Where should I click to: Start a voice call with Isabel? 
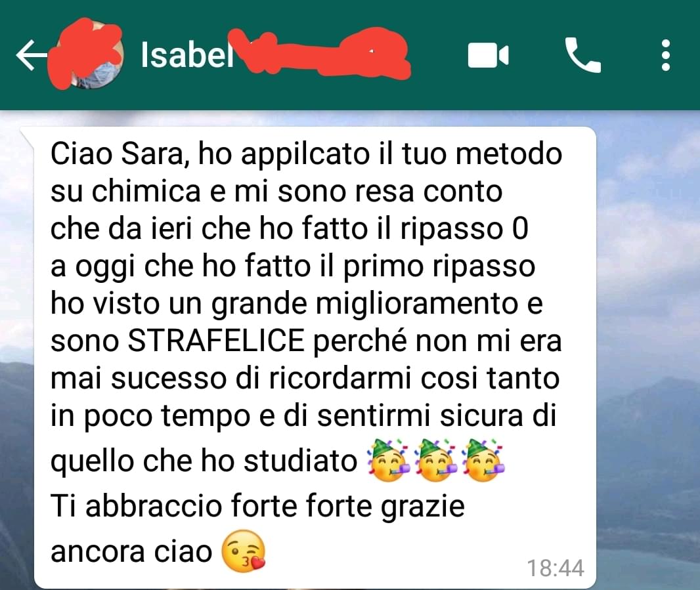point(582,55)
